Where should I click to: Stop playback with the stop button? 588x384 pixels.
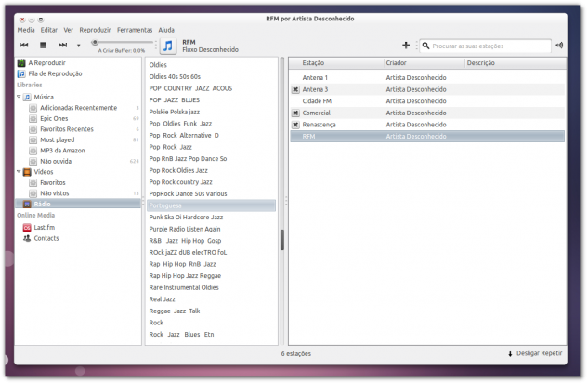(x=43, y=45)
